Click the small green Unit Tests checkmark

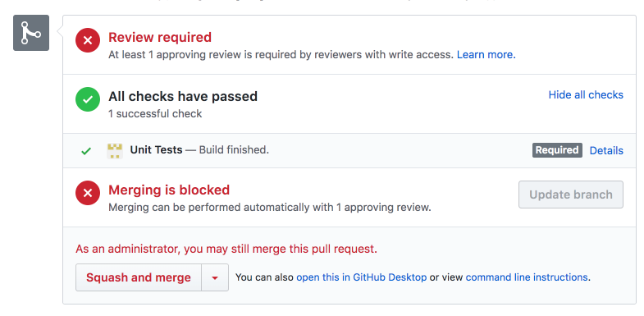[x=86, y=151]
